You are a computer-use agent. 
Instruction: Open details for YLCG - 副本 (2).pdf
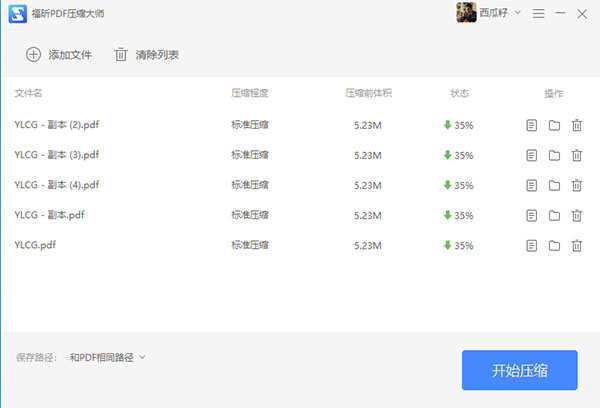532,125
